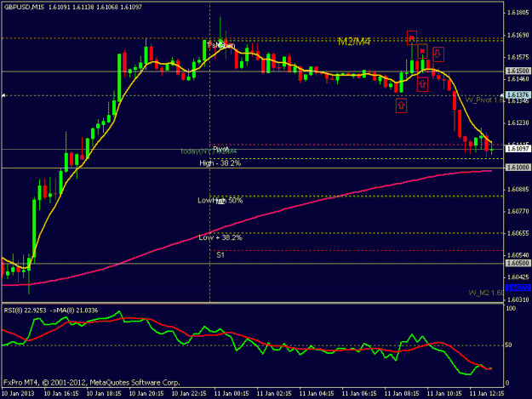532x399 pixels.
Task: Select the yellow M2/M4 label
Action: [x=354, y=42]
